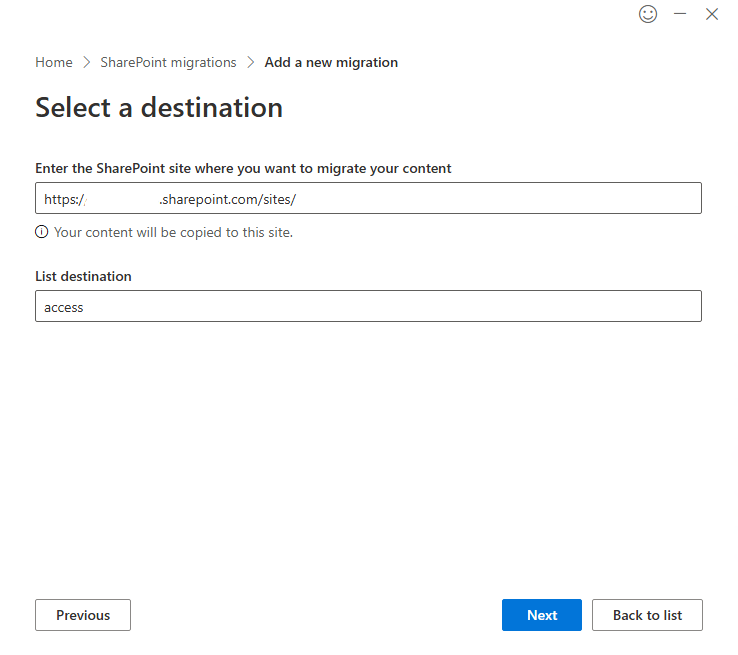Image resolution: width=738 pixels, height=655 pixels.
Task: Click the Select a destination heading
Action: (159, 107)
